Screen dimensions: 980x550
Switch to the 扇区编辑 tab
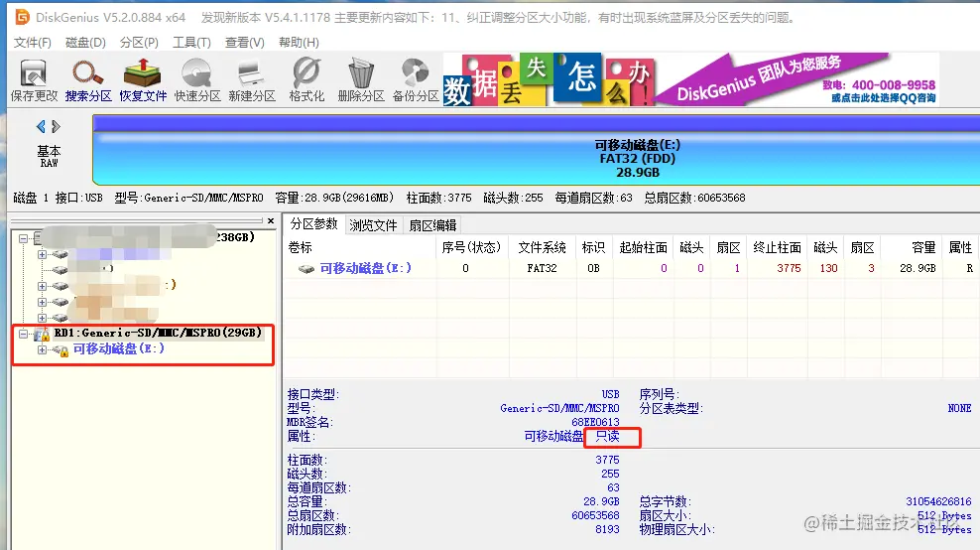pos(432,225)
